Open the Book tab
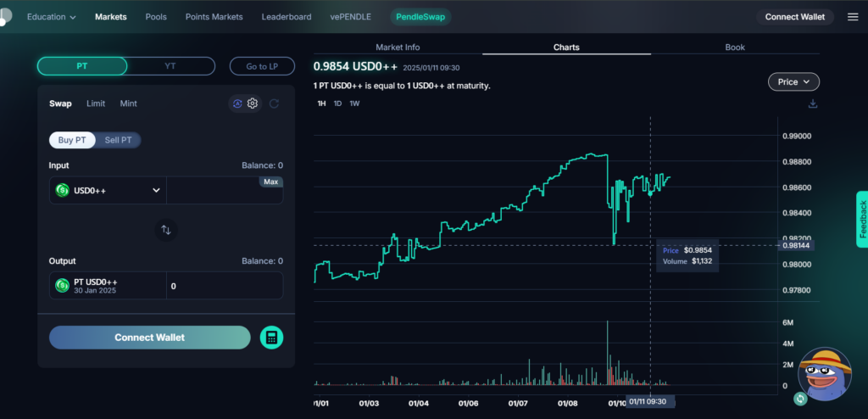The image size is (868, 419). [735, 47]
